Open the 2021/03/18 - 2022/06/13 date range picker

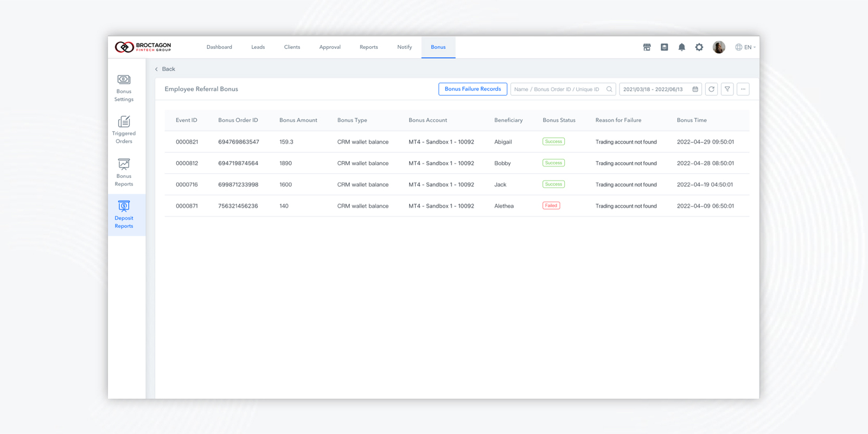tap(661, 89)
